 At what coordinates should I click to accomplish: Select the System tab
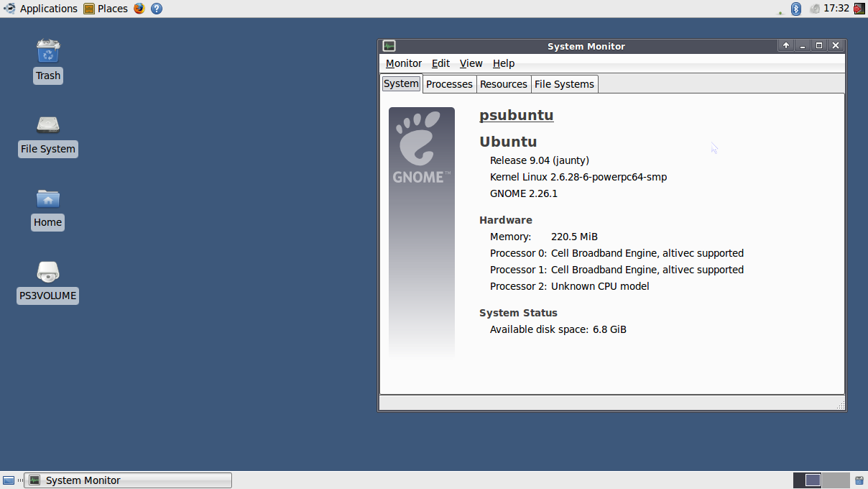pyautogui.click(x=401, y=83)
